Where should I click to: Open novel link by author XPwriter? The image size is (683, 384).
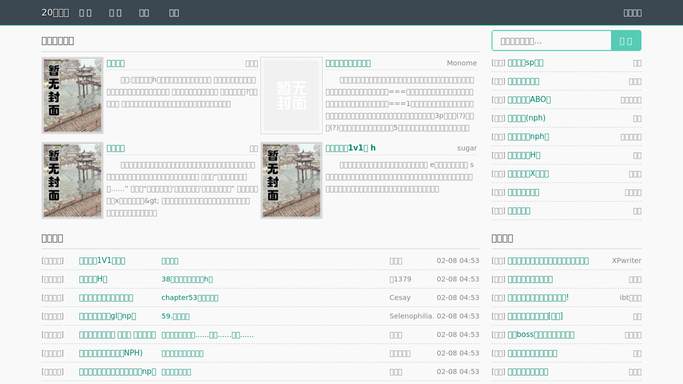(x=548, y=261)
